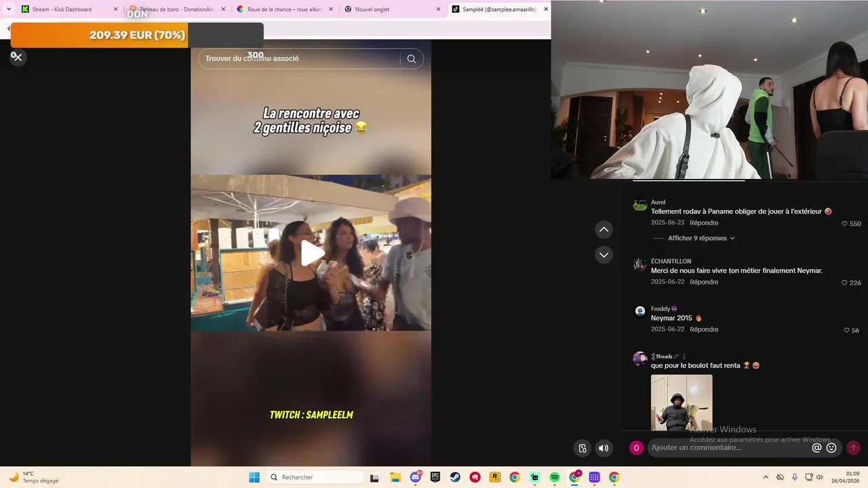Close the TikTok video viewer with X
Image resolution: width=868 pixels, height=488 pixels.
point(18,57)
